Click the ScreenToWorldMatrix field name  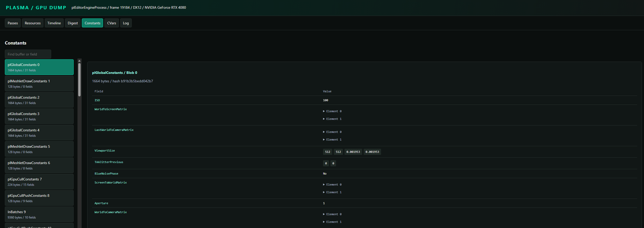coord(111,183)
